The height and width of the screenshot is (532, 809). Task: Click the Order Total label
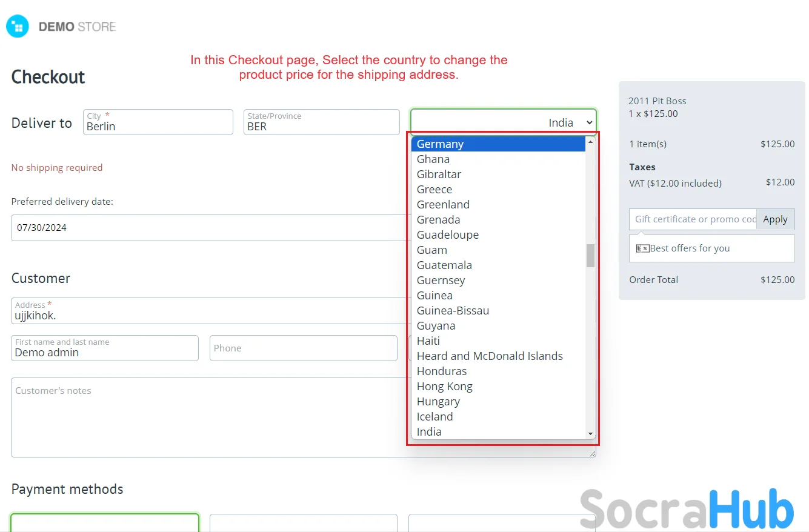pyautogui.click(x=654, y=280)
